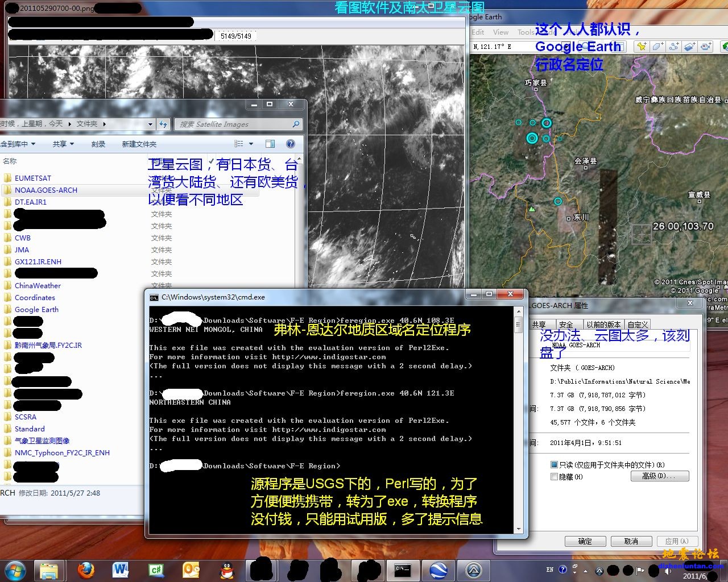Click the Add Polygon icon in Google Earth
This screenshot has height=582, width=728.
[658, 47]
